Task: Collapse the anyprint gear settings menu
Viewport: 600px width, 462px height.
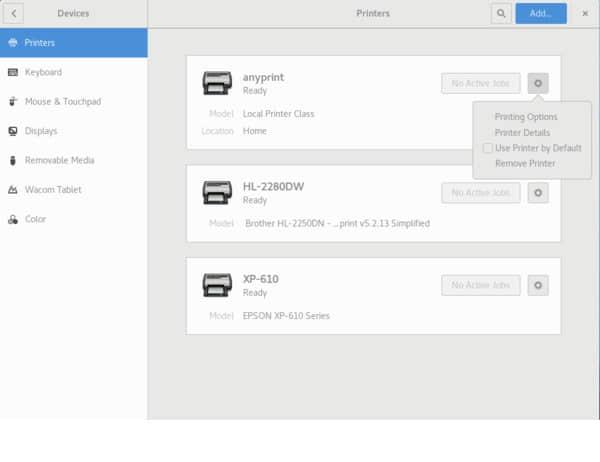Action: coord(538,83)
